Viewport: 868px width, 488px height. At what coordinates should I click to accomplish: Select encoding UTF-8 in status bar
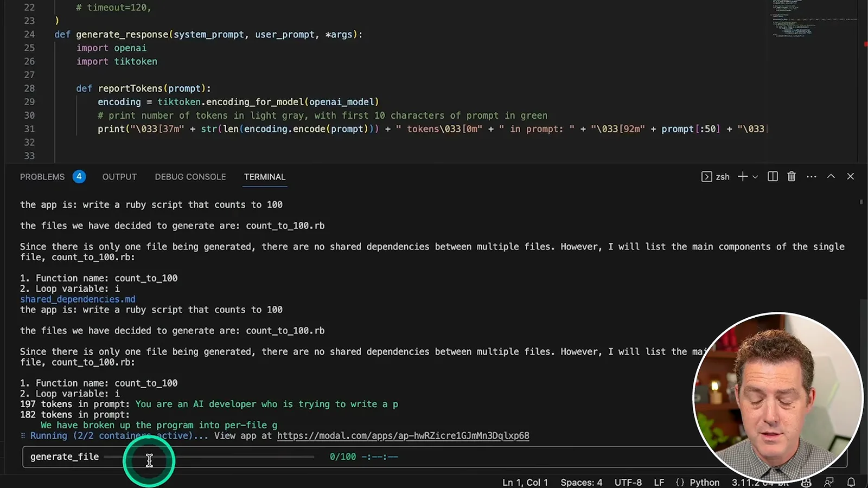(x=628, y=482)
